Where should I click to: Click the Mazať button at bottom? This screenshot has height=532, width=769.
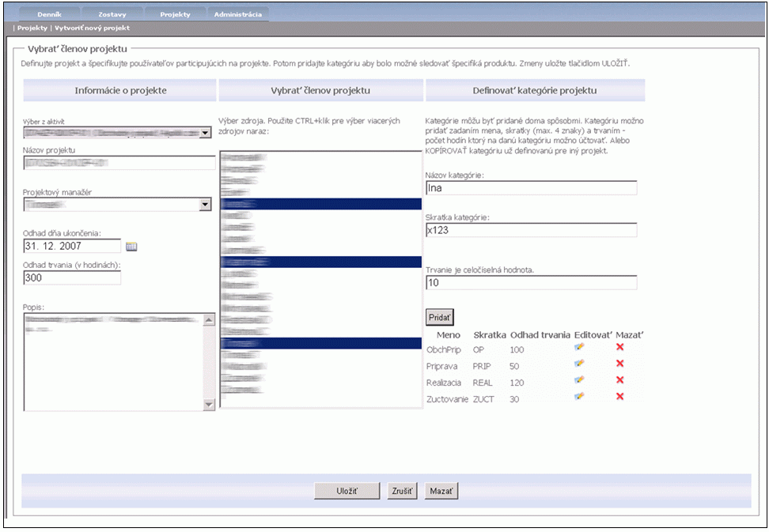tap(441, 491)
